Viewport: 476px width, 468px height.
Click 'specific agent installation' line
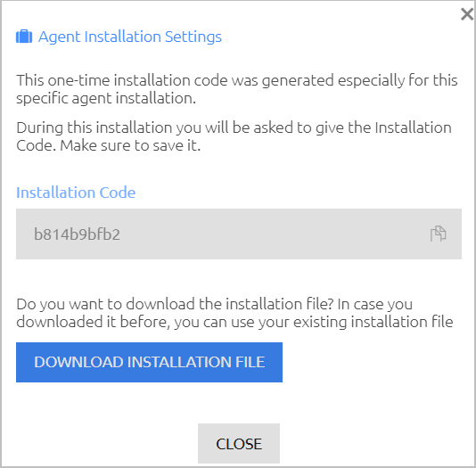click(106, 98)
